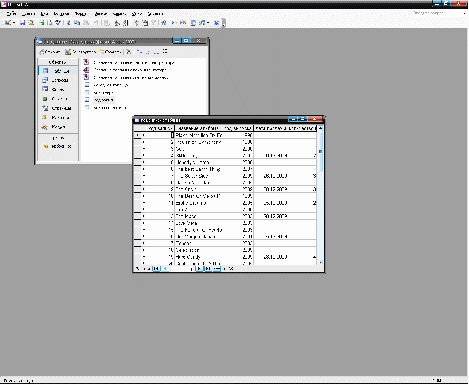The width and height of the screenshot is (469, 385).
Task: Click the record number field in navigator
Action: pos(182,269)
